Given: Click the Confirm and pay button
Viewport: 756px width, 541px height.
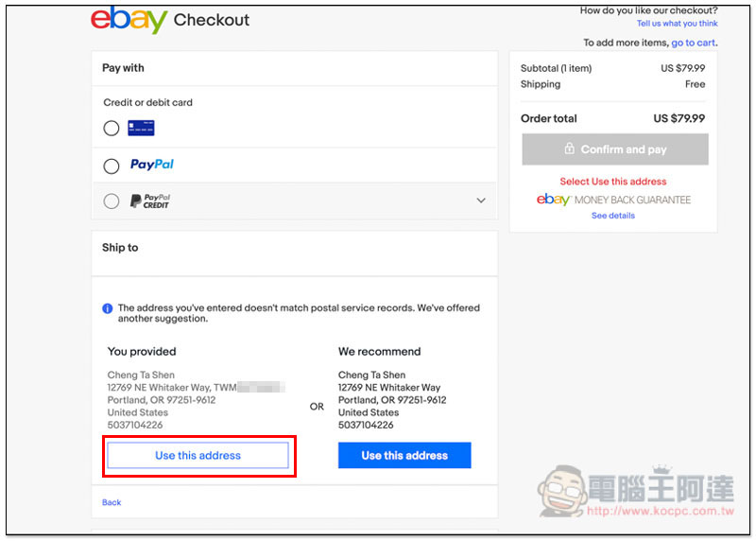Looking at the screenshot, I should click(615, 149).
